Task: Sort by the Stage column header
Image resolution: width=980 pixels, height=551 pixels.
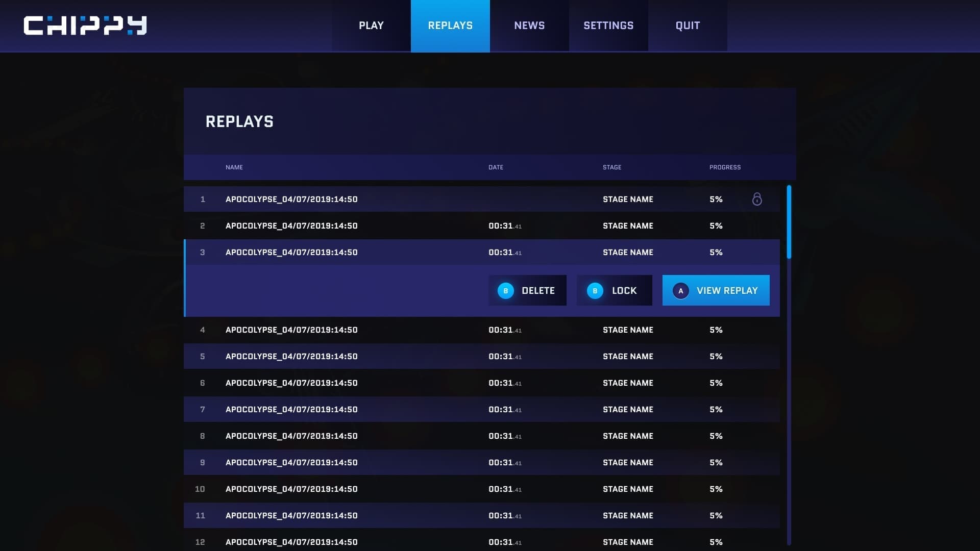Action: tap(612, 167)
